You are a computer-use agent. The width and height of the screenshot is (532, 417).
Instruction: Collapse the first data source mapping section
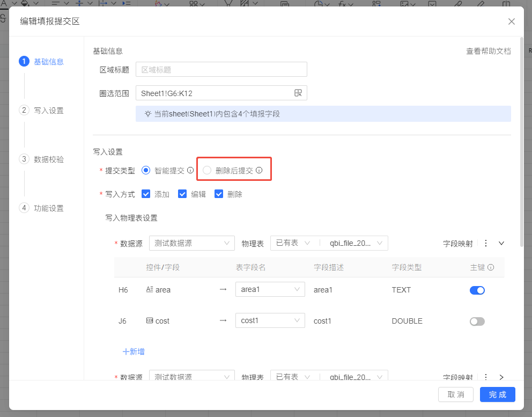[x=501, y=243]
